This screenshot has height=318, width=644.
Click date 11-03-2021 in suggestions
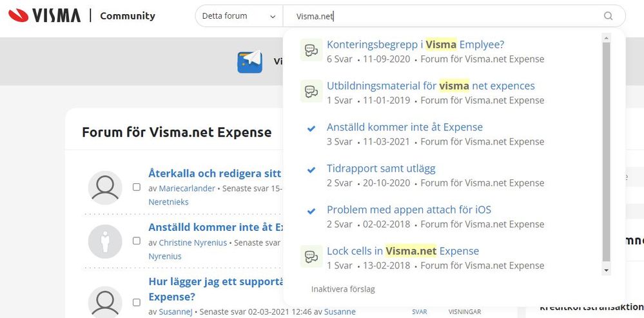pyautogui.click(x=386, y=141)
